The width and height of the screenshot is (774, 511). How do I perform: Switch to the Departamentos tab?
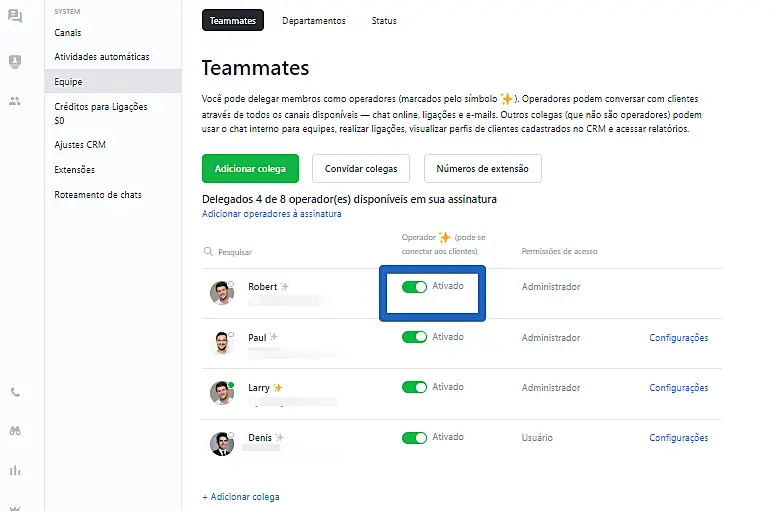point(314,20)
